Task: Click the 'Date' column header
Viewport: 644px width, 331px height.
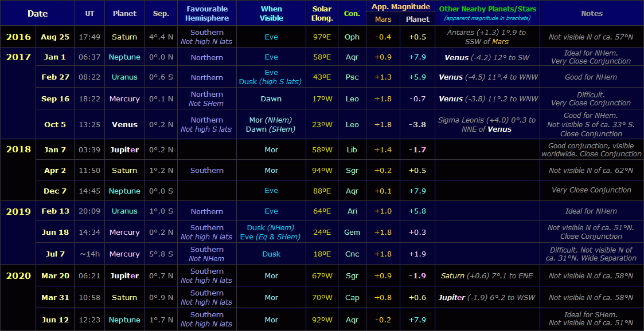Action: 38,13
